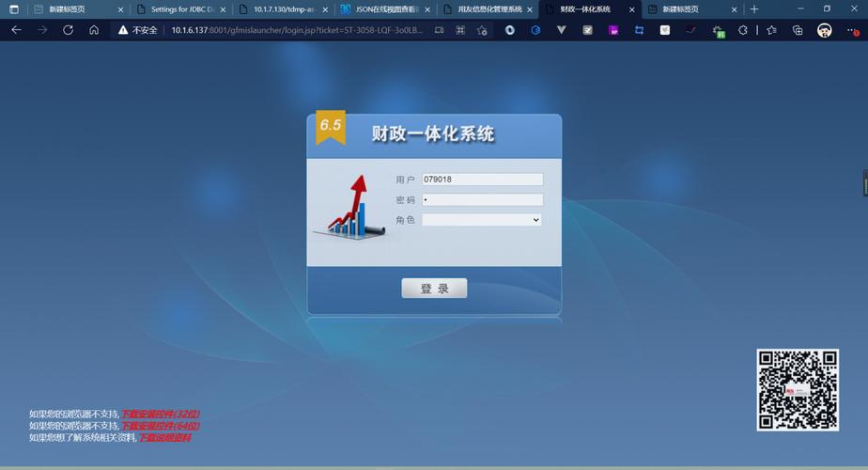This screenshot has width=868, height=470.
Task: Switch to the 10.1.7.130/tdmp tab
Action: [284, 9]
